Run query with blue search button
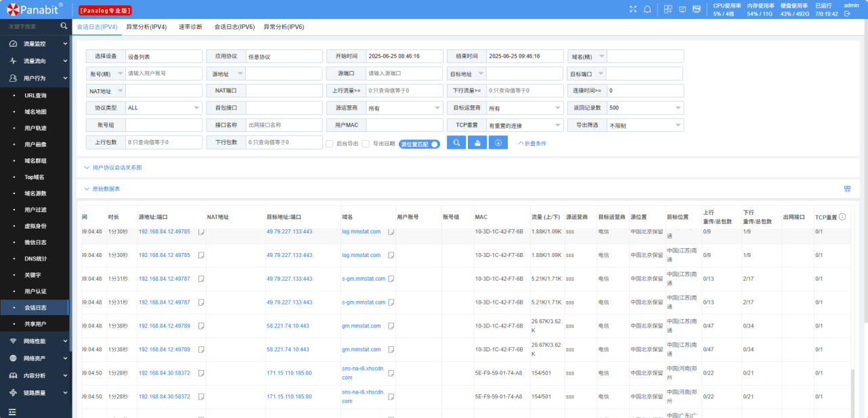Image resolution: width=868 pixels, height=418 pixels. click(x=456, y=143)
